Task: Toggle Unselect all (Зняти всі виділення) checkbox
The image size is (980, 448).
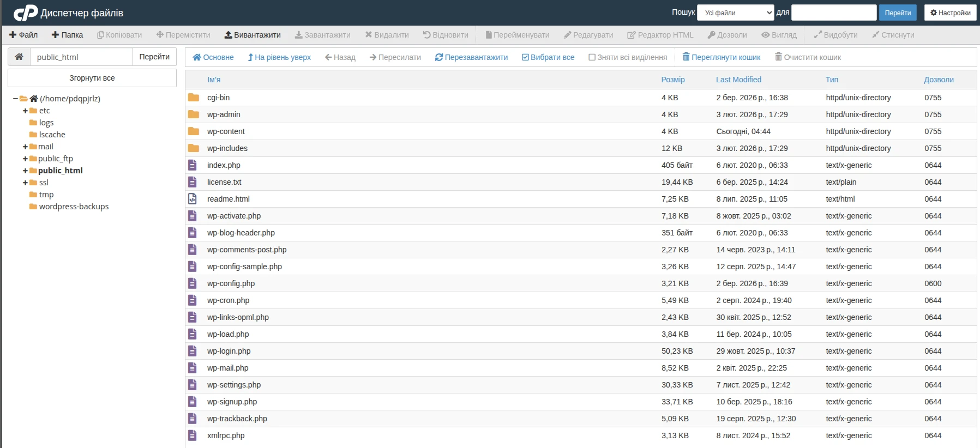Action: point(592,57)
